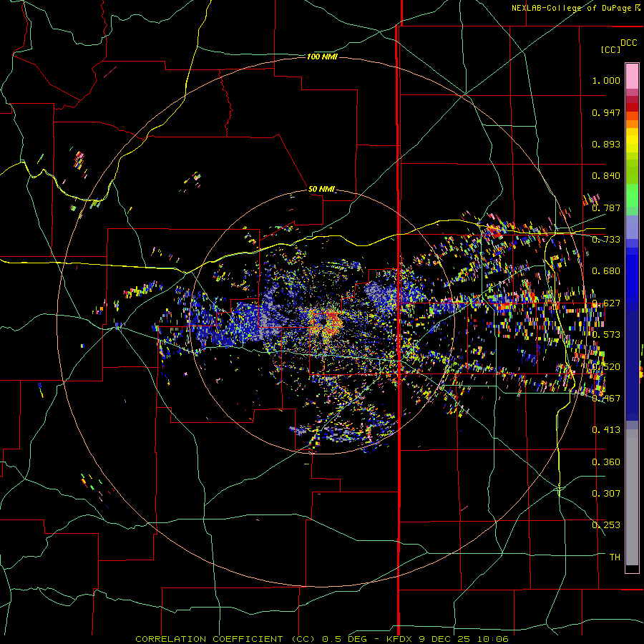Screen dimensions: 644x644
Task: Click the 0.307 scale value
Action: (606, 494)
